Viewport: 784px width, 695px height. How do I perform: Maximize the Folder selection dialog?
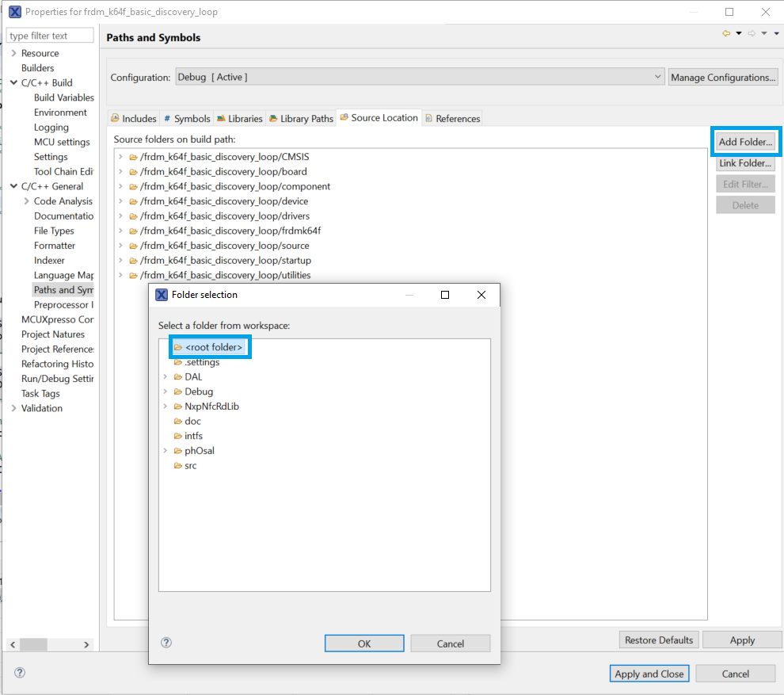click(x=445, y=295)
